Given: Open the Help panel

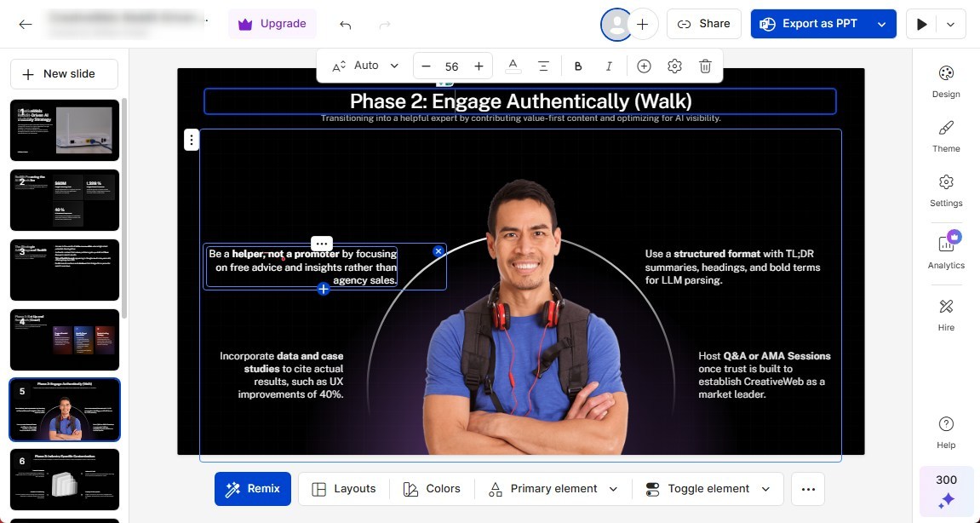Looking at the screenshot, I should [x=945, y=433].
